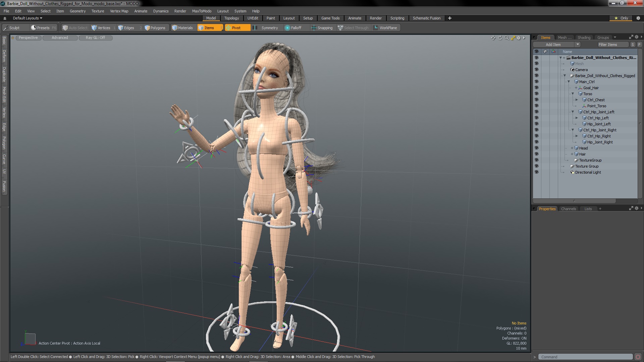Open the Vertex Map menu
The height and width of the screenshot is (362, 644).
pos(119,11)
